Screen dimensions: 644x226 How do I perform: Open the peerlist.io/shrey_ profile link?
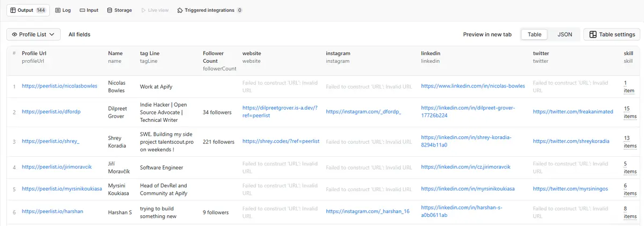50,142
